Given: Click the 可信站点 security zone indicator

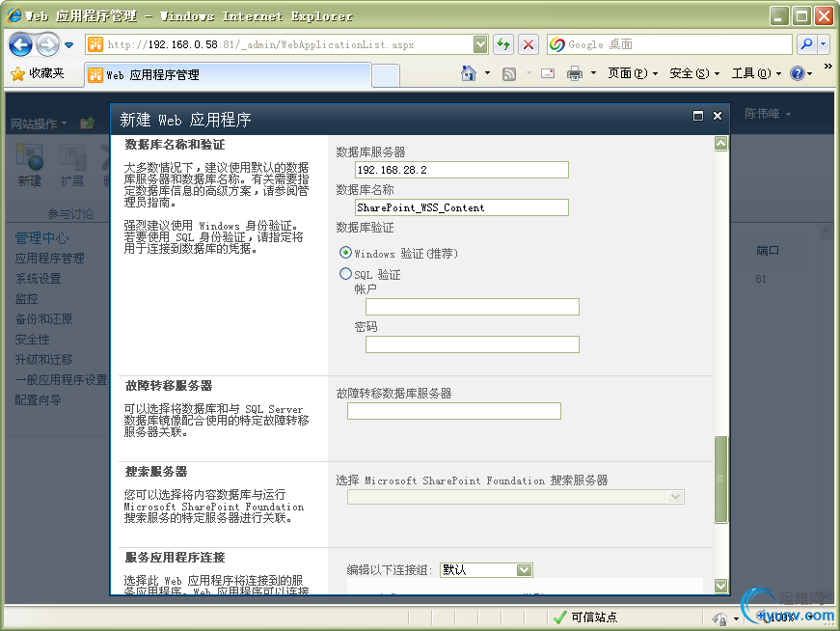Looking at the screenshot, I should pos(585,617).
